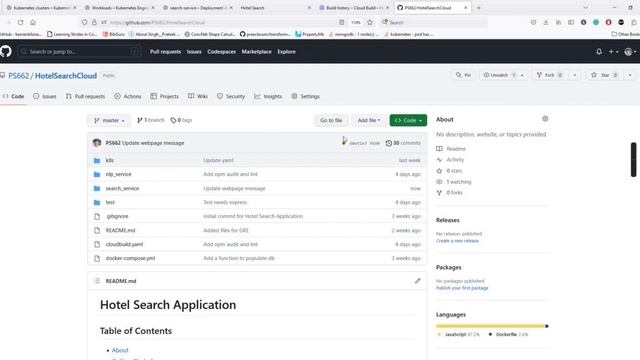The image size is (640, 360).
Task: Focus the Search or jump to field
Action: click(79, 52)
